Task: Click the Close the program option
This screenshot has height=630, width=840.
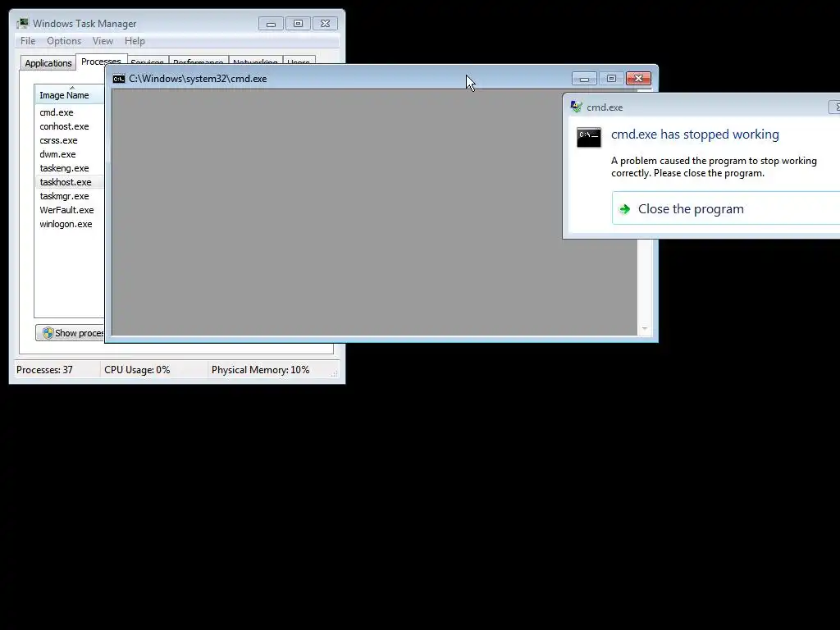Action: (726, 208)
